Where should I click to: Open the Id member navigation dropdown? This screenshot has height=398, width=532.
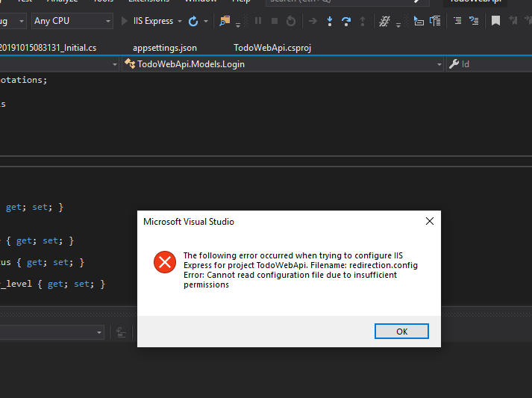489,63
